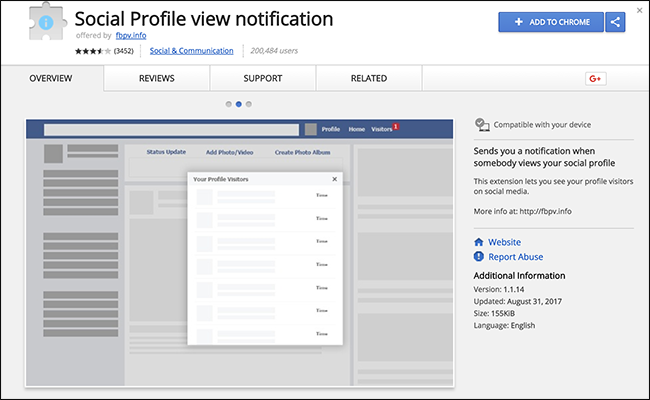Viewport: 650px width, 400px height.
Task: Select the Overview tab
Action: pos(49,78)
